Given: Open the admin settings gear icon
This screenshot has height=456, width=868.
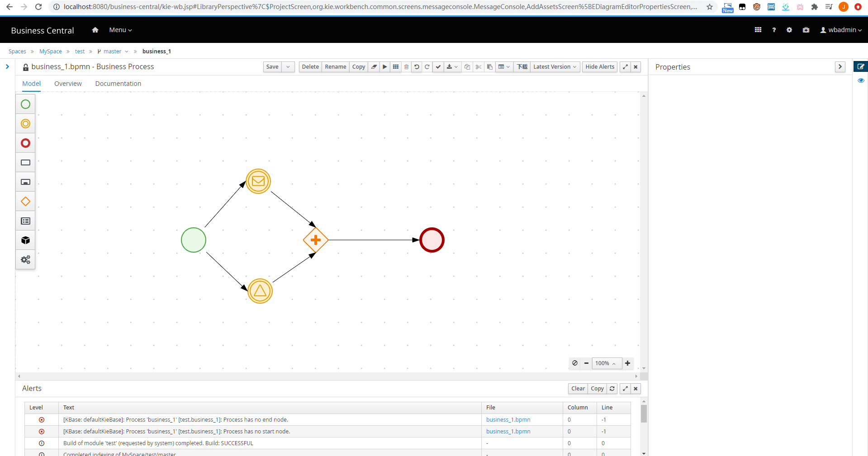Looking at the screenshot, I should coord(789,30).
